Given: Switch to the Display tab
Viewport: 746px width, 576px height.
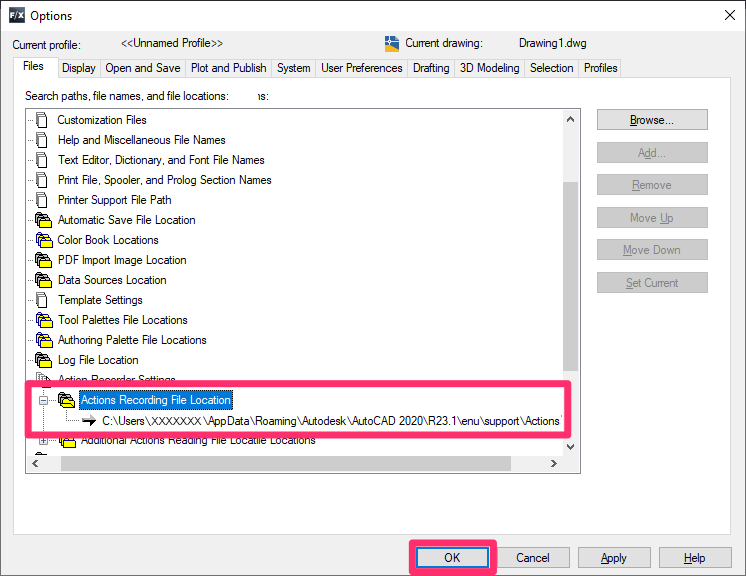Looking at the screenshot, I should (x=79, y=68).
